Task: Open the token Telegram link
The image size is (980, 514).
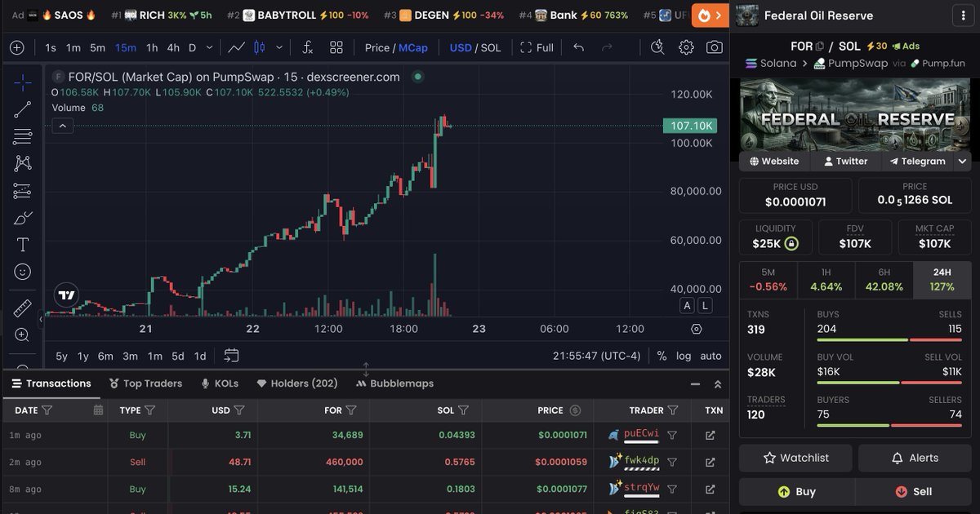Action: 917,161
